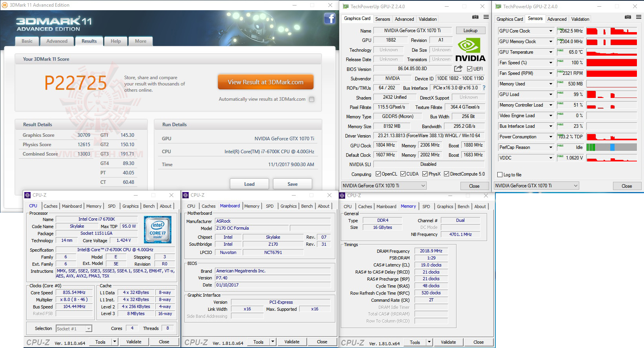Switch to the Advanced tab in 3DMark

point(57,41)
